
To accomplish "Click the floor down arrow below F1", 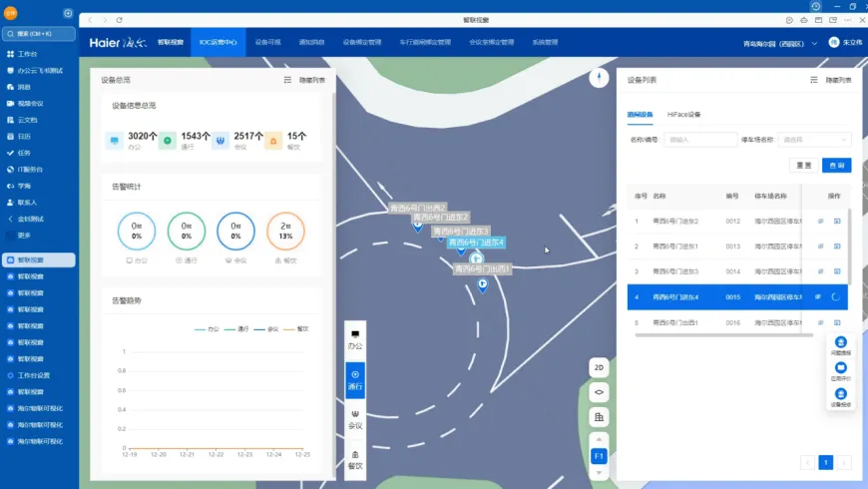I will tap(599, 472).
